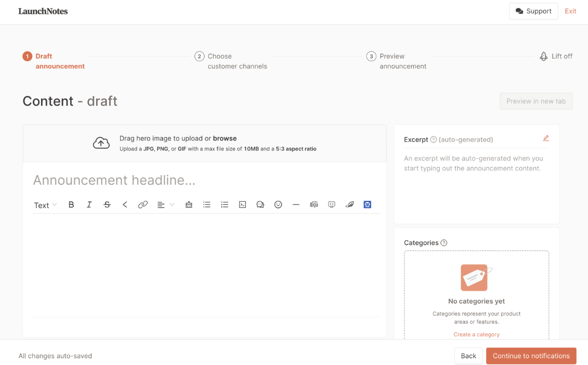This screenshot has height=365, width=588.
Task: Insert a horizontal divider line
Action: pyautogui.click(x=296, y=205)
